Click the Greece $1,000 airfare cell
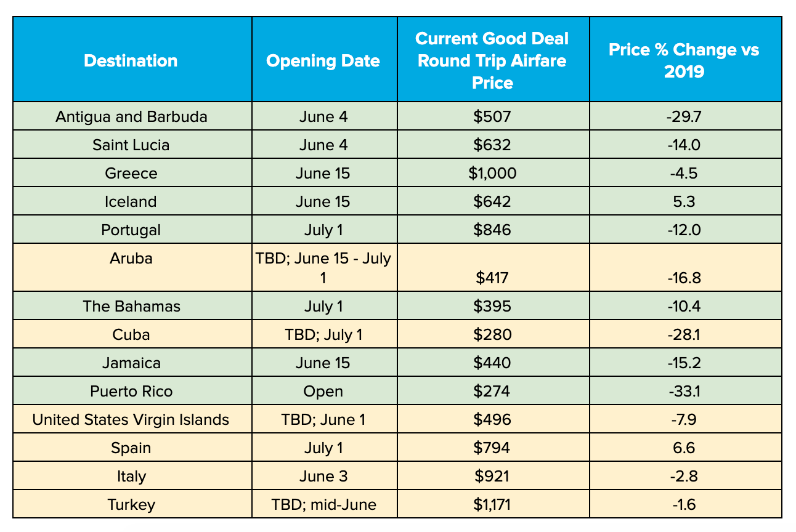796x532 pixels. coord(493,172)
